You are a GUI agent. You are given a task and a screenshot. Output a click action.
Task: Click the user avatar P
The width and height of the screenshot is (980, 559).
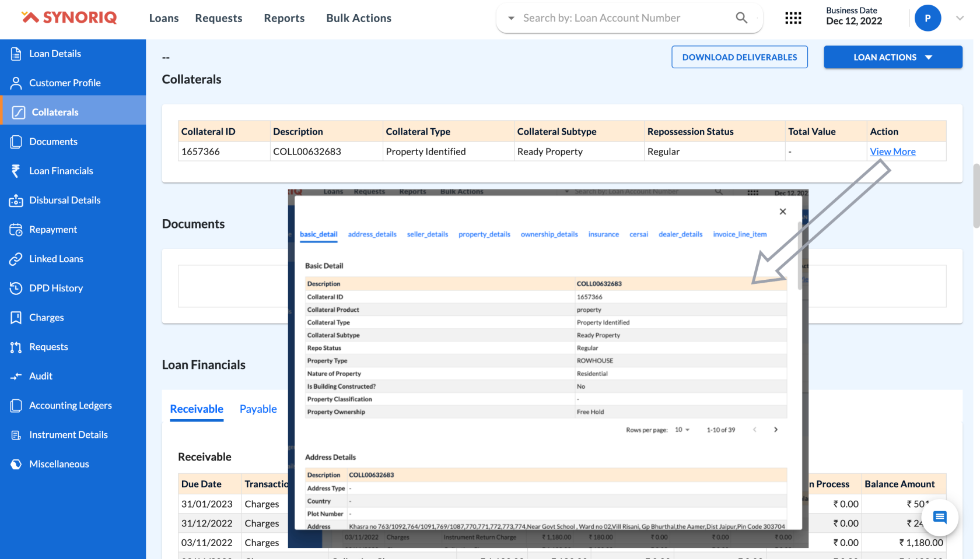[928, 18]
